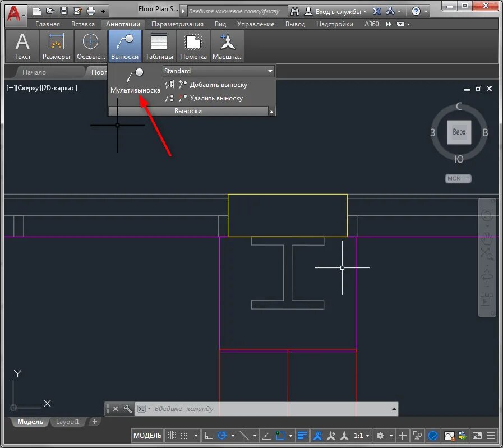The height and width of the screenshot is (448, 503).
Task: Click the align multileaders icon
Action: (x=169, y=85)
